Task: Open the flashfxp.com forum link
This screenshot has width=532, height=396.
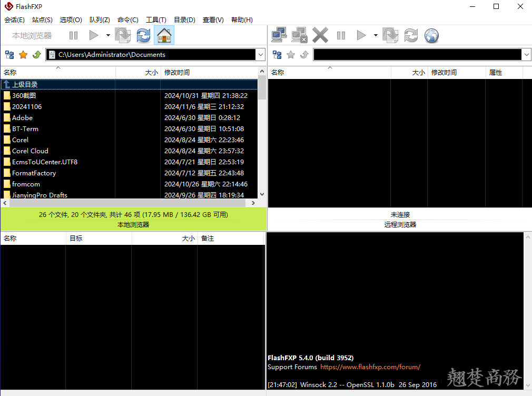Action: (370, 367)
